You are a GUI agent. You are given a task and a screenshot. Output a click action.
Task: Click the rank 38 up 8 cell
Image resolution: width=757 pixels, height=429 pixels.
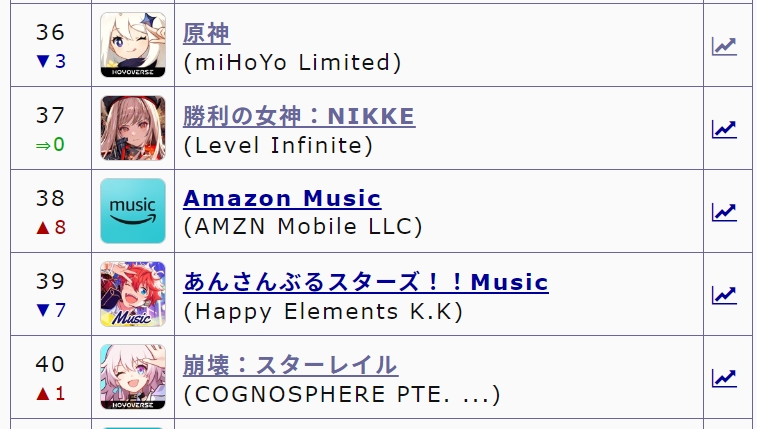click(50, 211)
